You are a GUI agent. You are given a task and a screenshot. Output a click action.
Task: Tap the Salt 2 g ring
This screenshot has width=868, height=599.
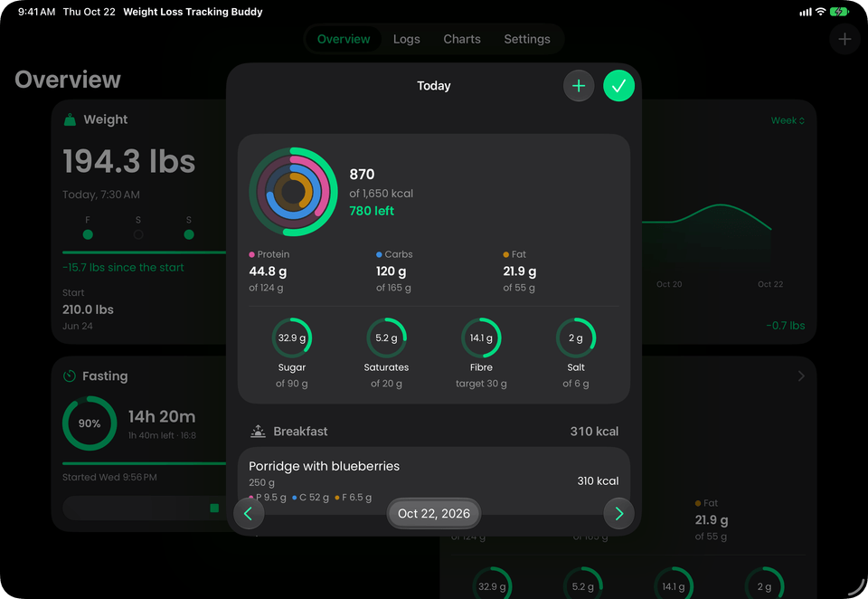click(576, 338)
